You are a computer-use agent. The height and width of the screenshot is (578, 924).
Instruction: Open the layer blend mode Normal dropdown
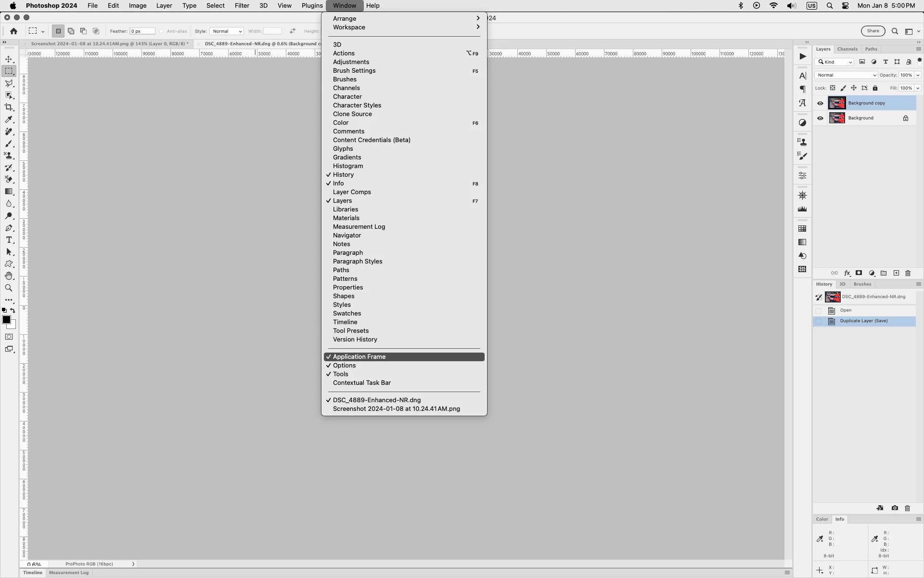coord(846,75)
